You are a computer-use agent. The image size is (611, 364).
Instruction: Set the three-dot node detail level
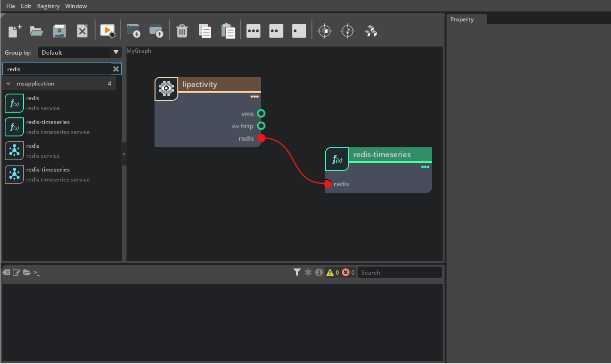[253, 31]
